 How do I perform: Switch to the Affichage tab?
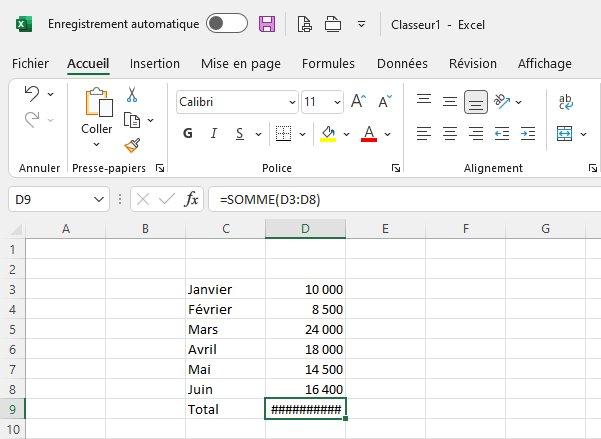tap(545, 64)
